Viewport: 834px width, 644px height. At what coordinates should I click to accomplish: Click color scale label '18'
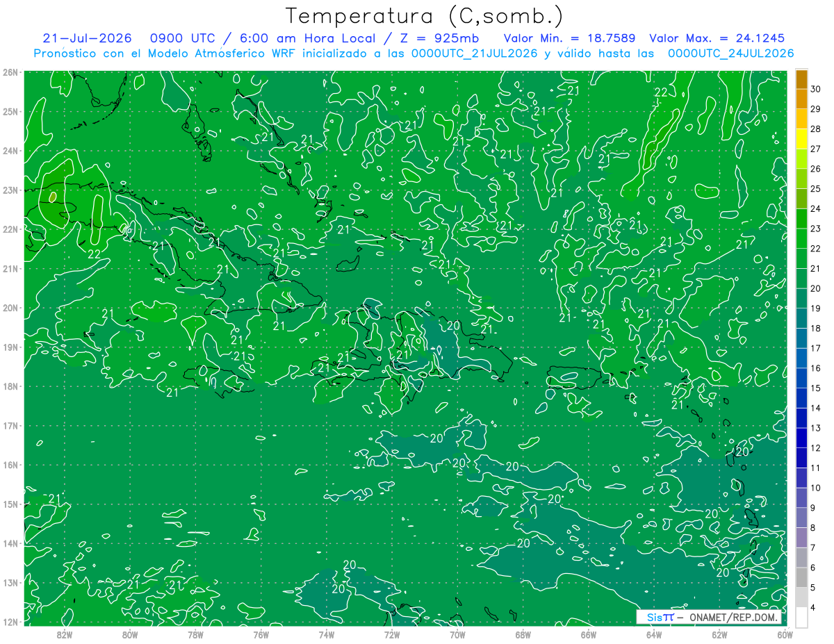point(816,328)
